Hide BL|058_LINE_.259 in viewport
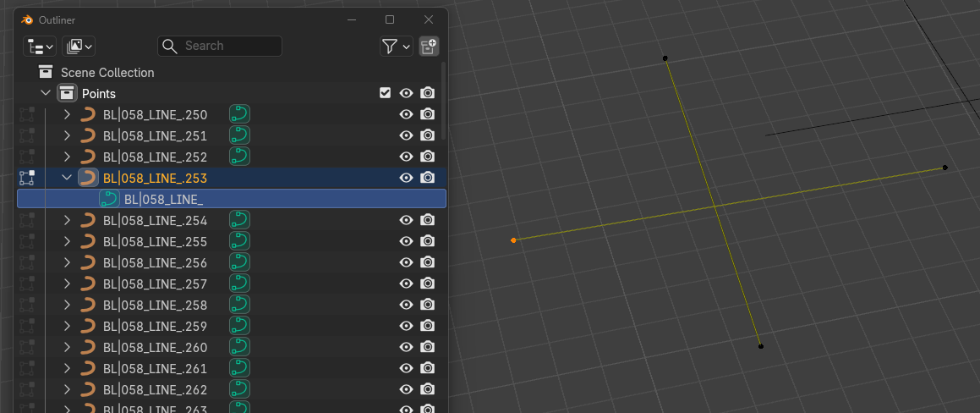The image size is (980, 413). (x=406, y=326)
